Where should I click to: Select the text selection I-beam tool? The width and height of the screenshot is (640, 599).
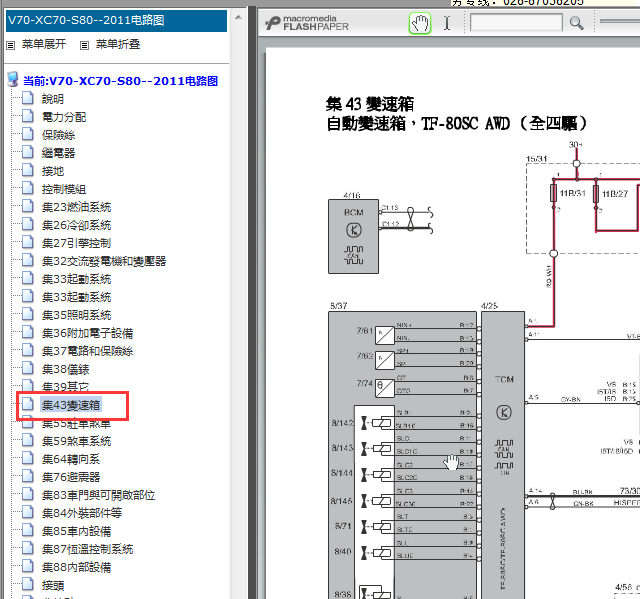tap(447, 23)
